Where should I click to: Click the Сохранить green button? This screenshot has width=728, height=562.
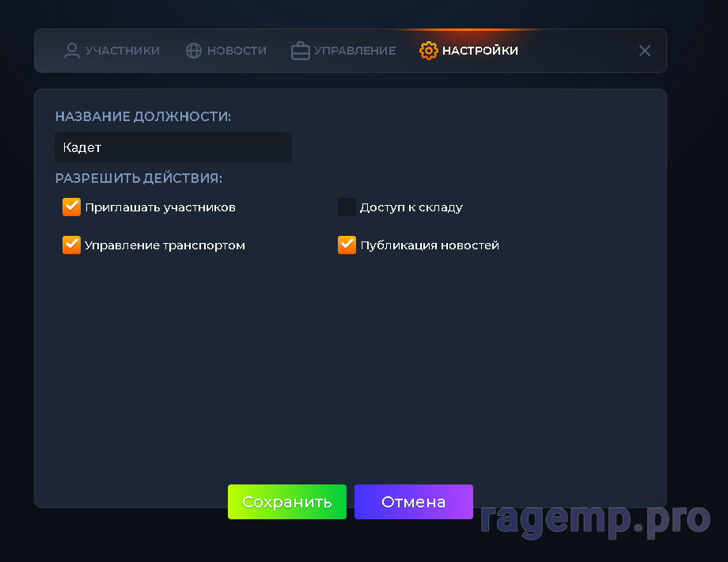pyautogui.click(x=287, y=502)
